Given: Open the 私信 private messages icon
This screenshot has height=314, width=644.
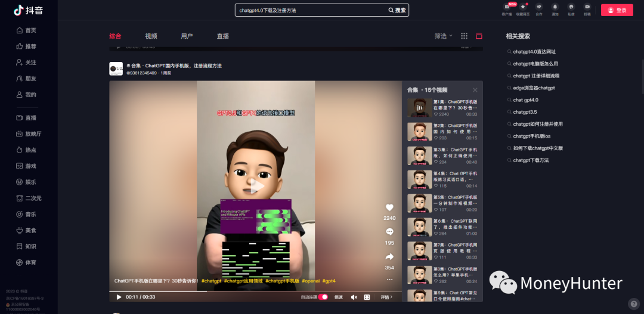Looking at the screenshot, I should [571, 7].
